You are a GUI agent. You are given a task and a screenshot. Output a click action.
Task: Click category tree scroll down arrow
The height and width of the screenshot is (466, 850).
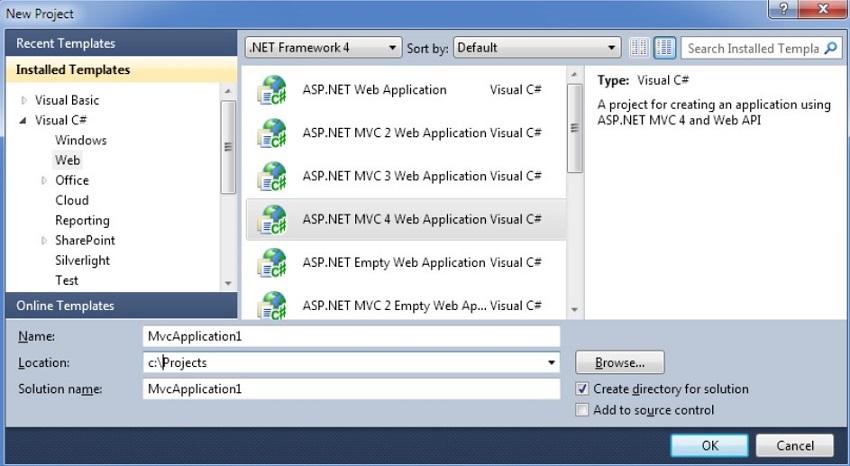228,283
